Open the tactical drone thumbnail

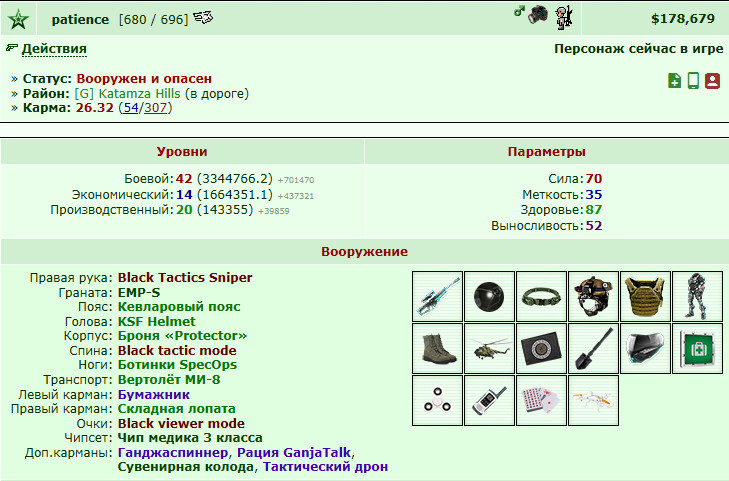tap(593, 401)
